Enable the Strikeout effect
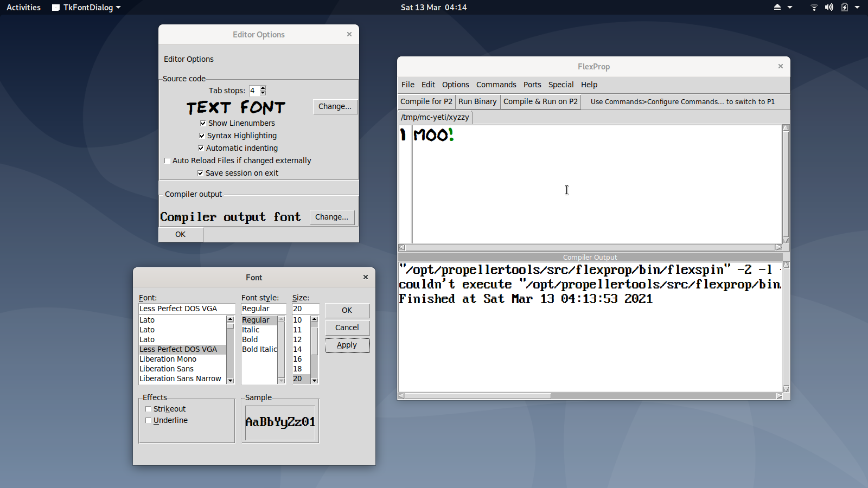The image size is (868, 488). (x=149, y=409)
